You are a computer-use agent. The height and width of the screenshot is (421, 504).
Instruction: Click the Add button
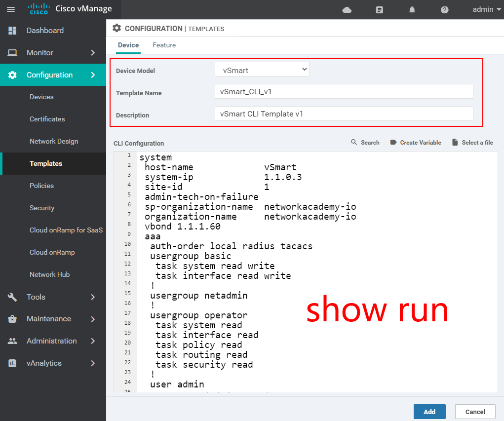[x=429, y=411]
